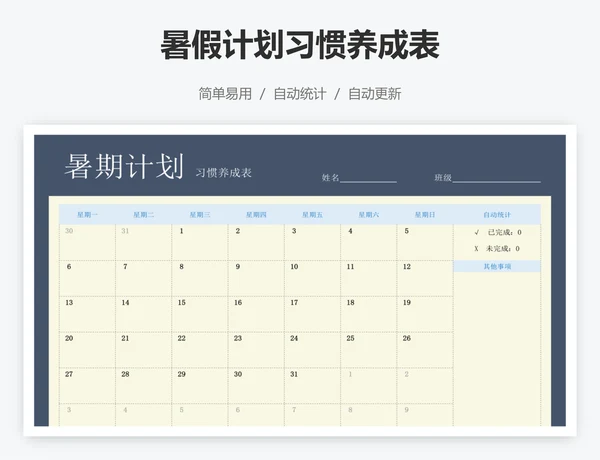Select the date 19 cell
This screenshot has width=600, height=460.
[x=425, y=314]
